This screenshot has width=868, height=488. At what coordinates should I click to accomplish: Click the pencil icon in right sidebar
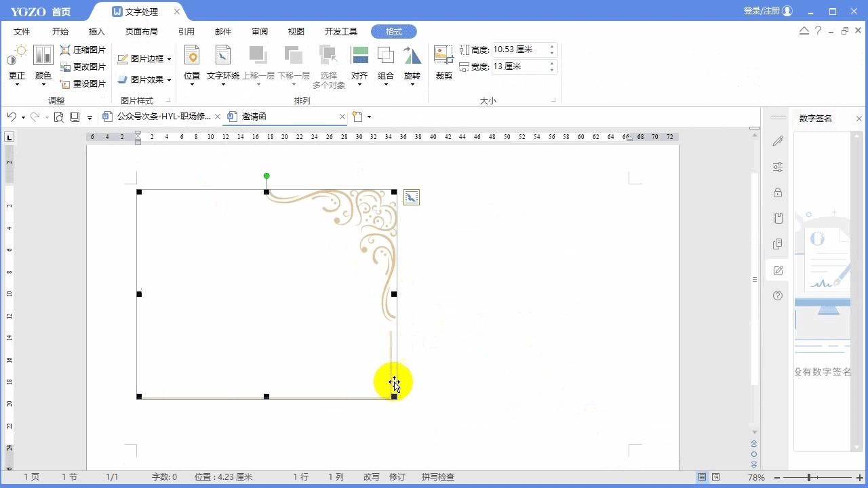(x=778, y=142)
